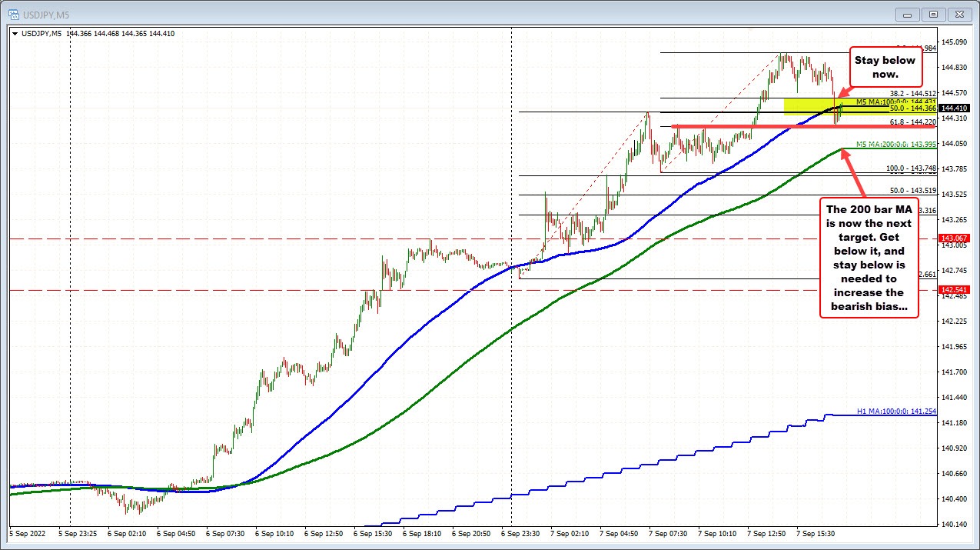Viewport: 980px width, 550px height.
Task: Click the '6 Sep 07:30' time axis label
Action: coord(226,532)
